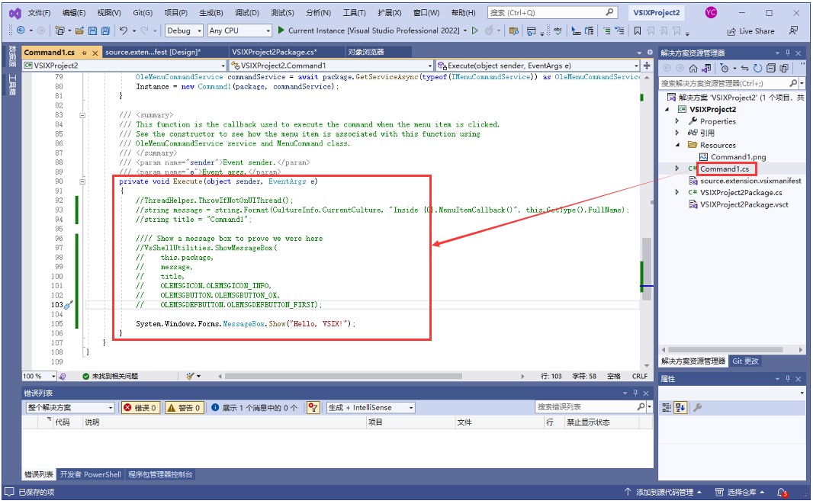Toggle the Errors 0 filter button

(140, 408)
